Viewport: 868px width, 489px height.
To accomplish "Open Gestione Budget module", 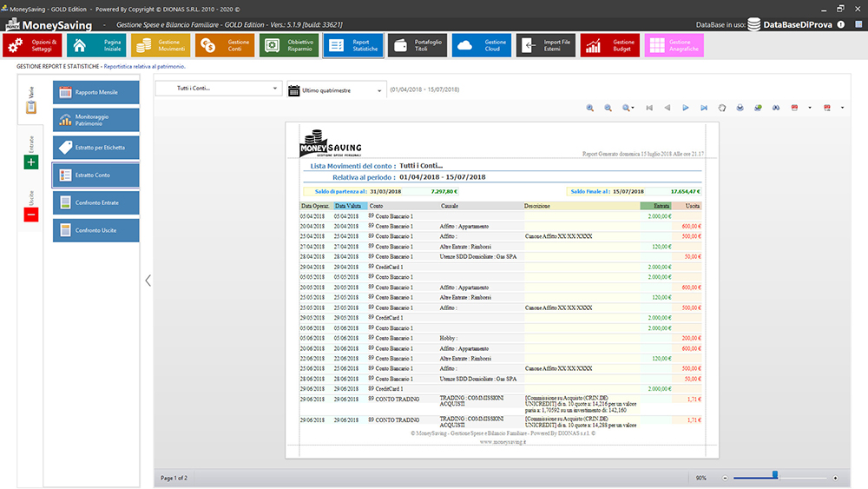I will coord(611,45).
